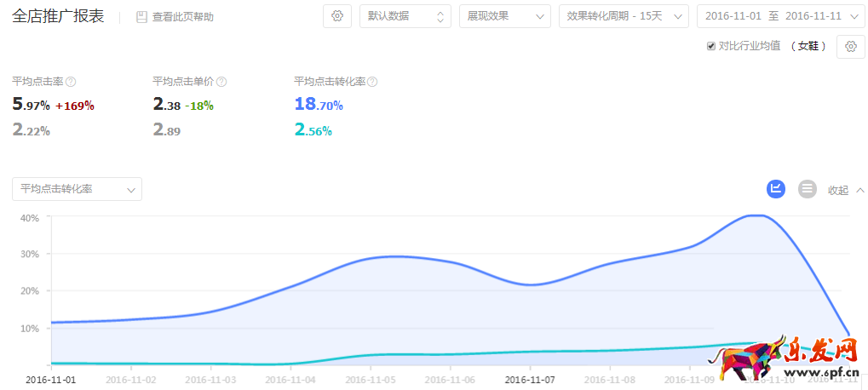
Task: Uncheck the 对比行业均值 checkbox
Action: (x=711, y=46)
